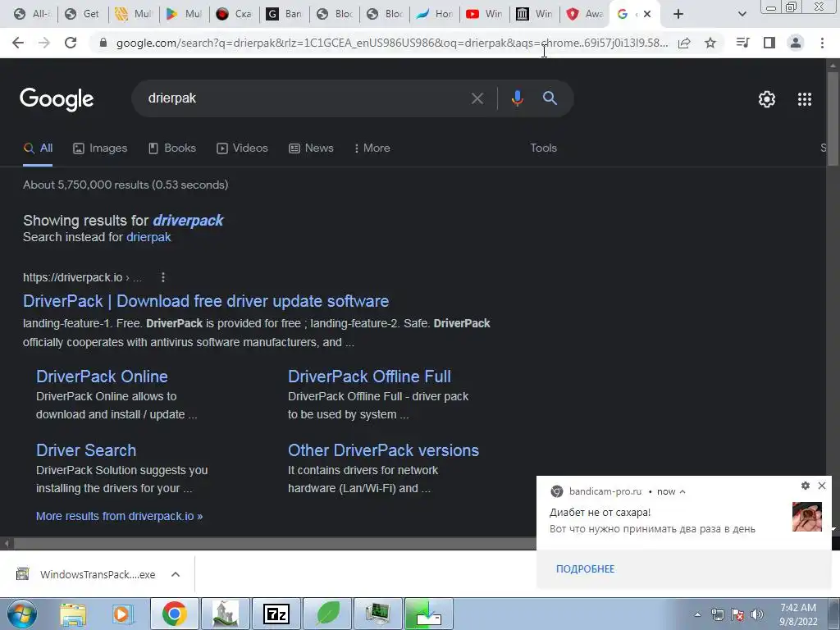This screenshot has width=840, height=630.
Task: Open the Google apps grid
Action: pos(805,99)
